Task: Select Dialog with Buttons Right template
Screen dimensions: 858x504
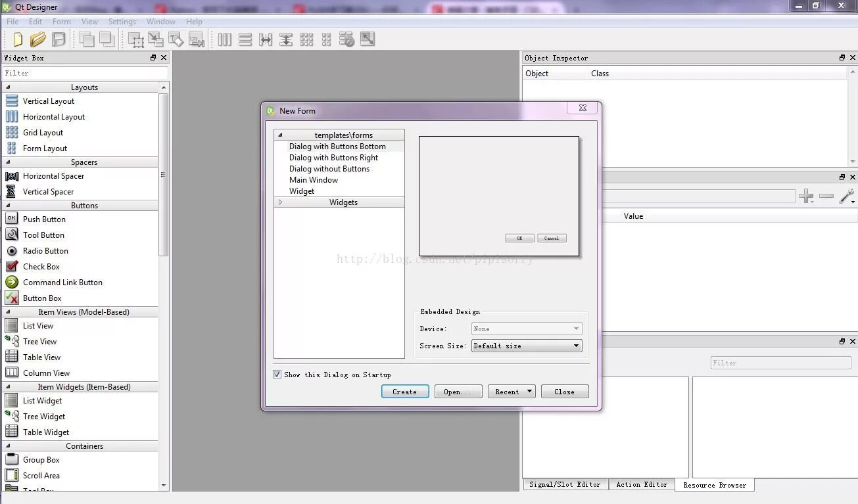Action: (334, 158)
